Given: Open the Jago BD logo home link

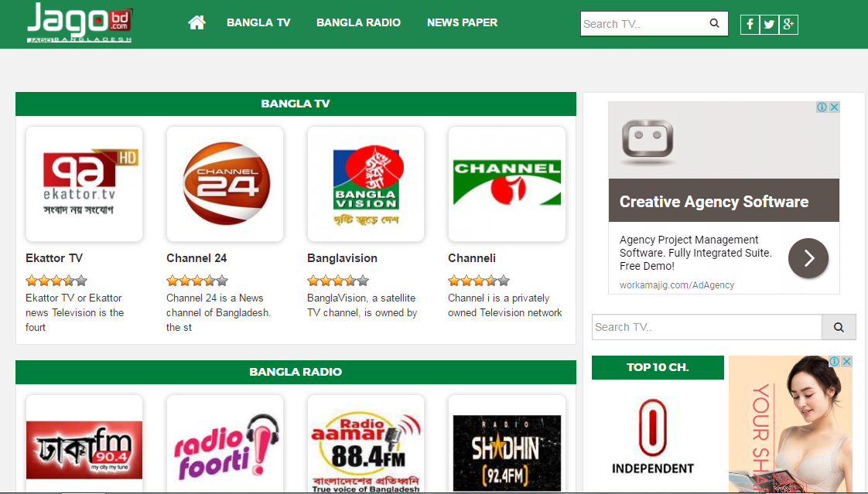Looking at the screenshot, I should (80, 22).
